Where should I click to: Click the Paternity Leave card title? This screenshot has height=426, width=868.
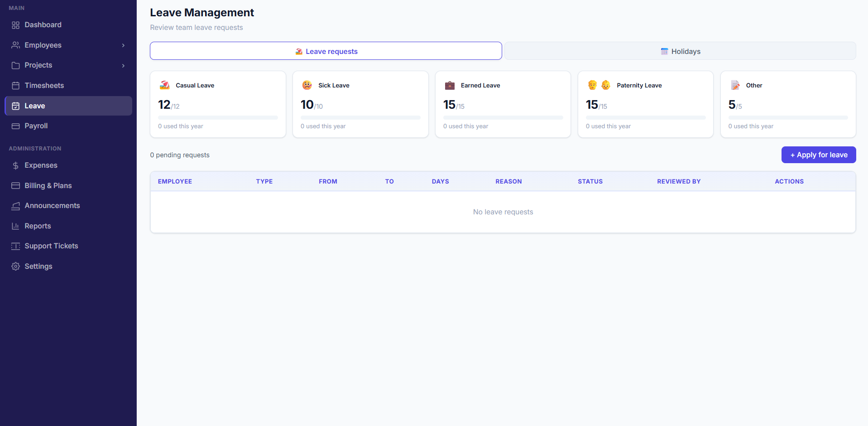(639, 85)
